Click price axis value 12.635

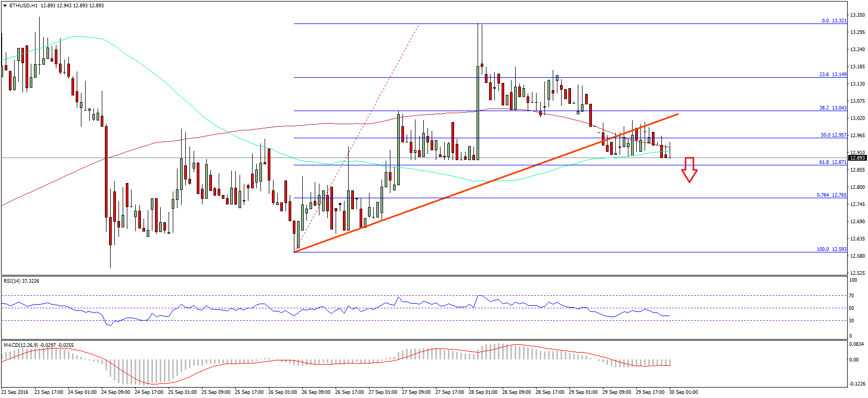pyautogui.click(x=858, y=239)
